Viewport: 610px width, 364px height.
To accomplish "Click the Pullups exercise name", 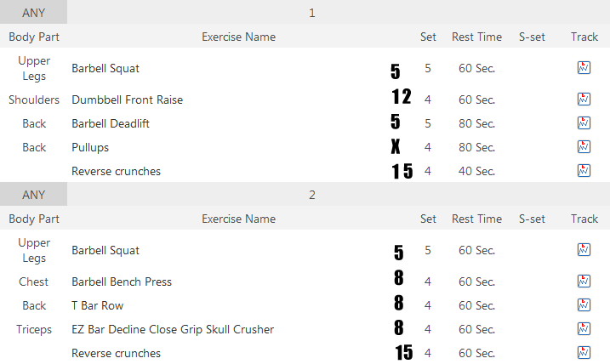I will [x=90, y=147].
